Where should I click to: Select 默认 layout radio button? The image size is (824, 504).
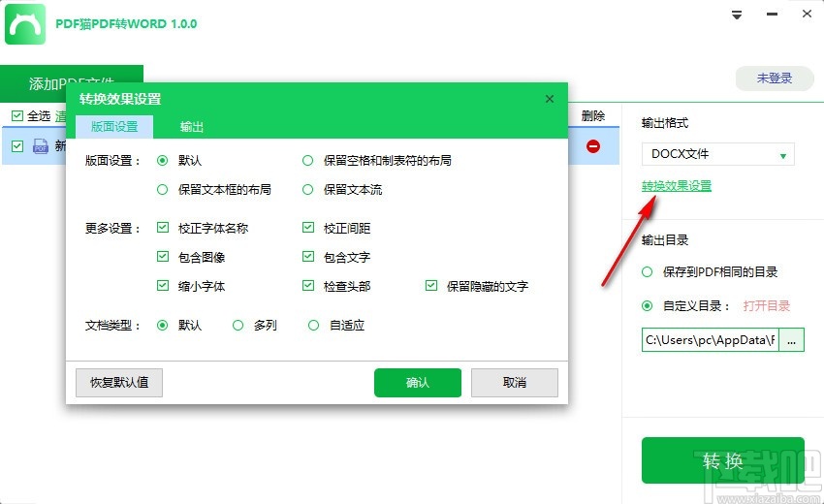pos(163,160)
